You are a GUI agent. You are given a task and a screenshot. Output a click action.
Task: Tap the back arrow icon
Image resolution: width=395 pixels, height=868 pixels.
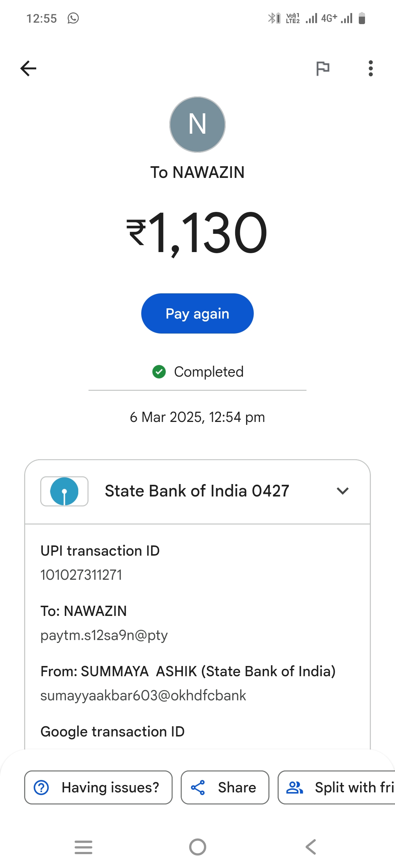point(28,68)
